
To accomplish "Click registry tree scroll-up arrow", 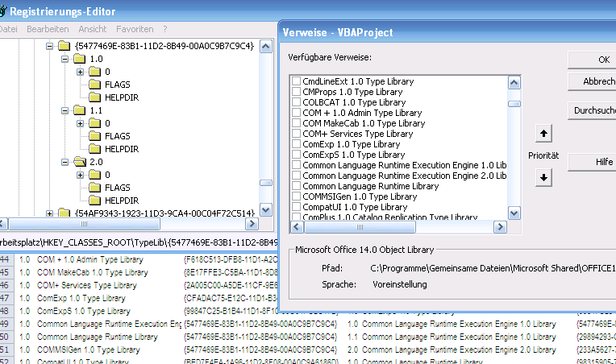I will [x=266, y=47].
